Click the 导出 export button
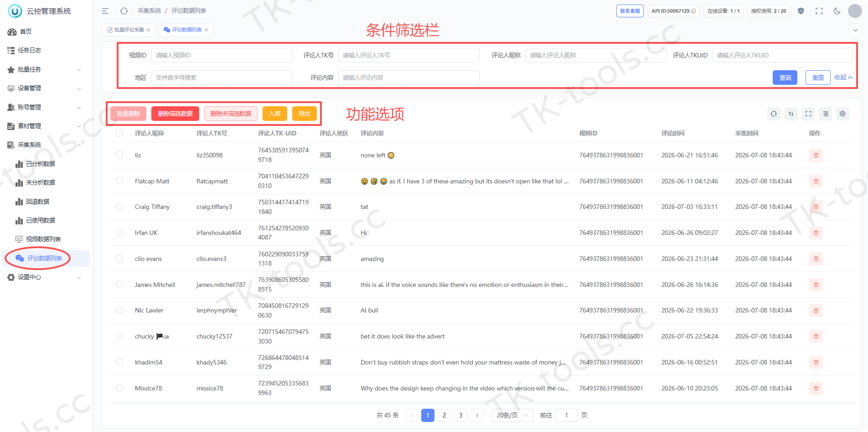 (x=304, y=114)
